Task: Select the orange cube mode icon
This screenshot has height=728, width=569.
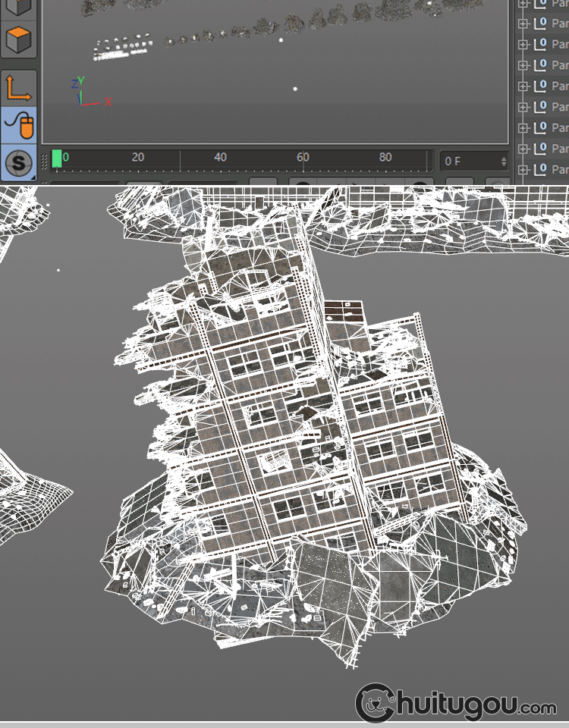Action: (x=19, y=39)
